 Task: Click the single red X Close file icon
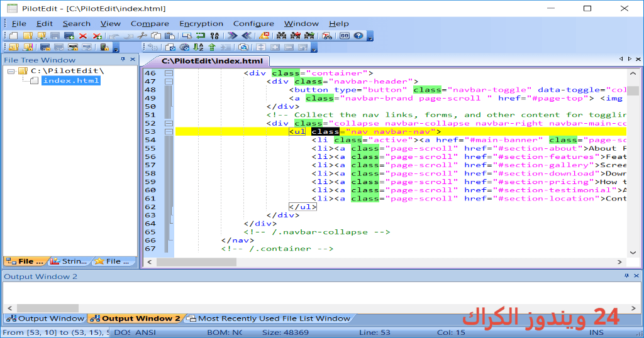coord(83,36)
